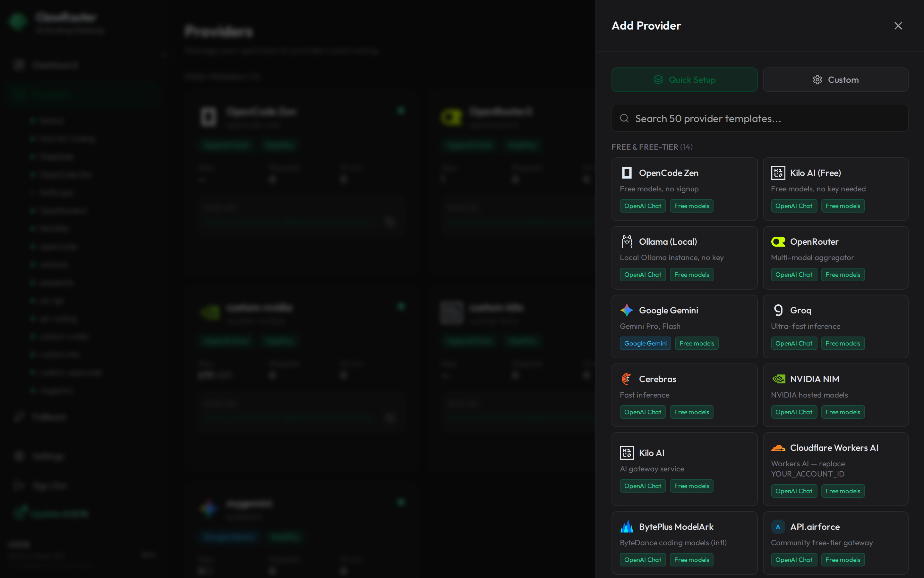The height and width of the screenshot is (578, 924).
Task: Click the BytePlus ModelArk blue logo
Action: pos(627,526)
